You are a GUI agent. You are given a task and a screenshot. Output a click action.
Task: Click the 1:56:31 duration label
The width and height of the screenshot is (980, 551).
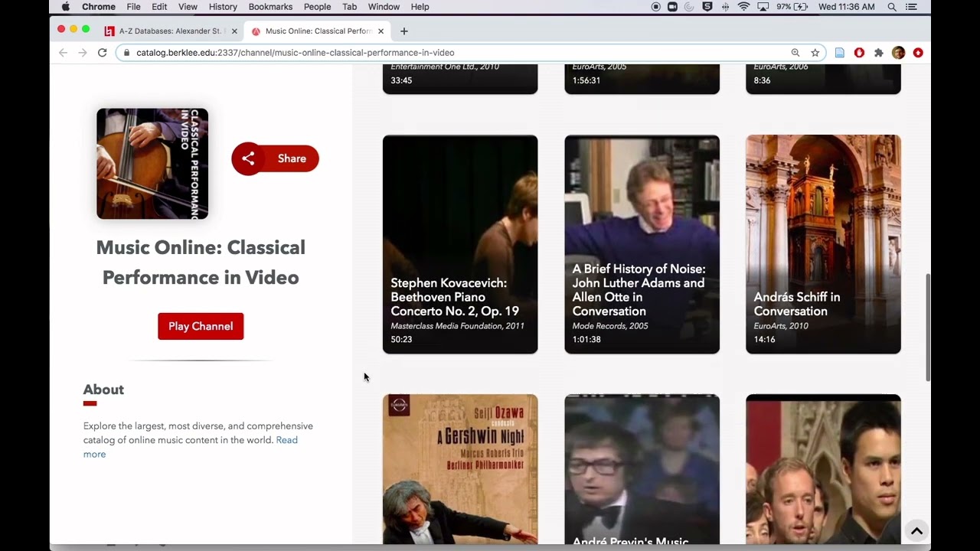pos(586,80)
